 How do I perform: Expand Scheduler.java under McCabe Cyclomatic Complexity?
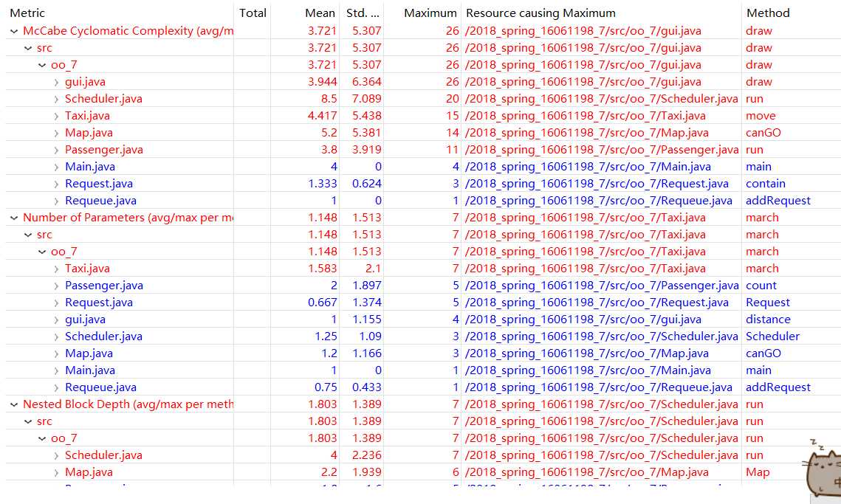point(56,99)
